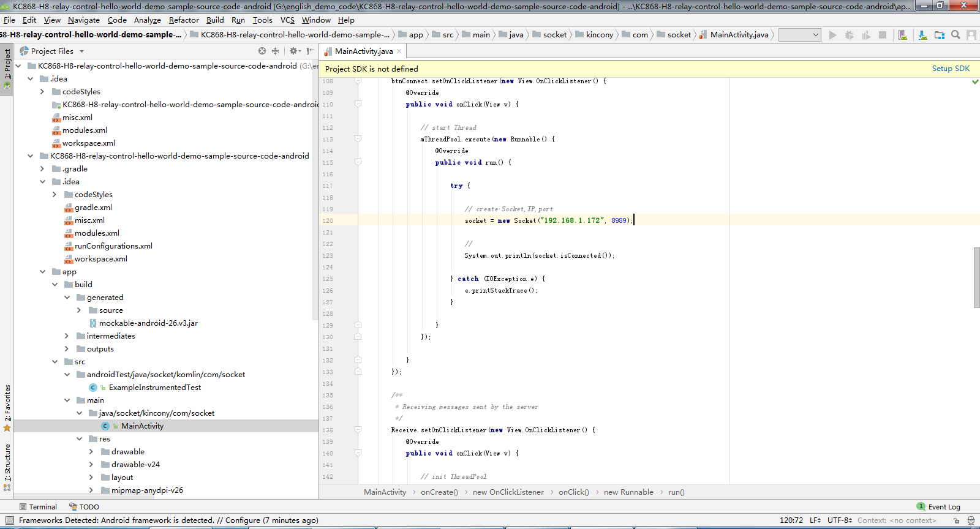Toggle the read-only lock icon in the status bar

(956, 520)
